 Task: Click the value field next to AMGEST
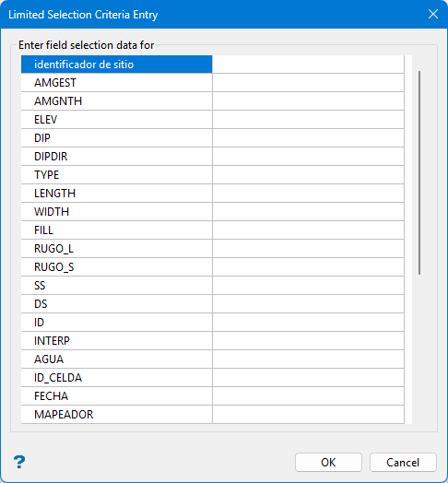(308, 83)
